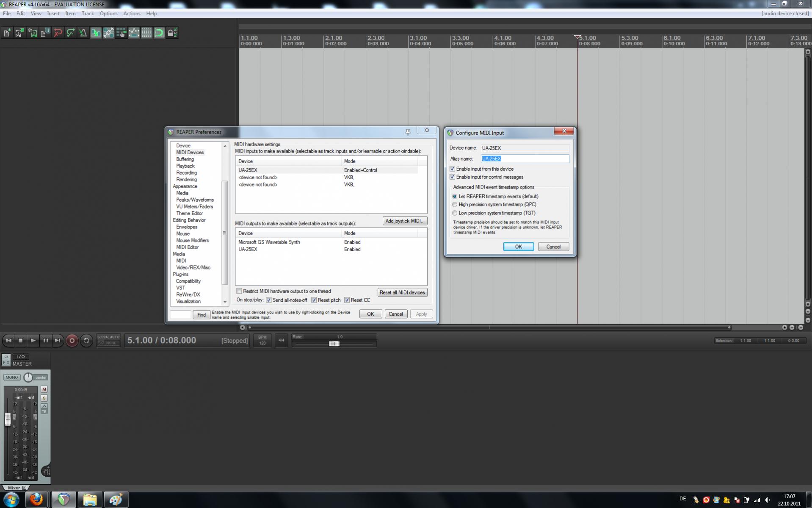The height and width of the screenshot is (508, 812).
Task: Enable 'Restrict MIDI hardware output to one thread'
Action: (239, 291)
